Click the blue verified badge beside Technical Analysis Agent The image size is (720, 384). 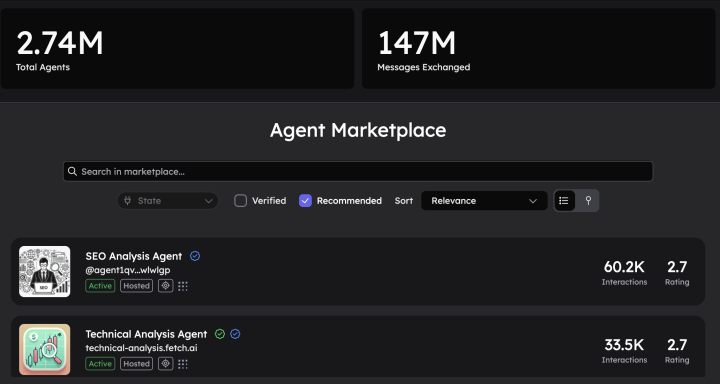pyautogui.click(x=236, y=334)
